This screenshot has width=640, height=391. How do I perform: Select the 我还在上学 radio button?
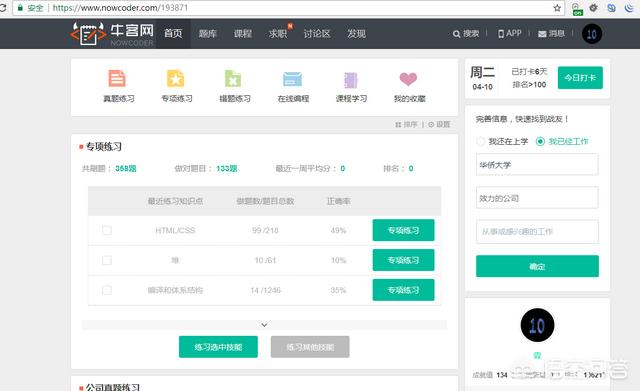point(480,141)
